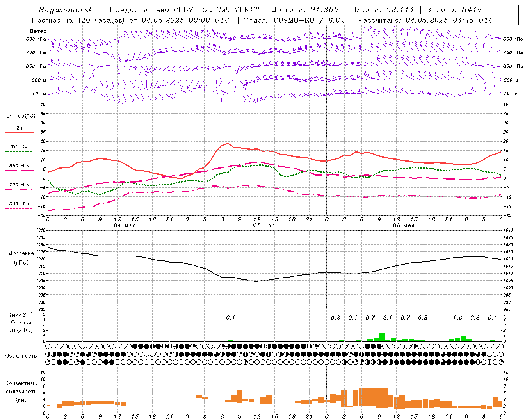The width and height of the screenshot is (525, 420).
Task: Click the '(мм/1ч.)' precipitation unit label
Action: 21,330
